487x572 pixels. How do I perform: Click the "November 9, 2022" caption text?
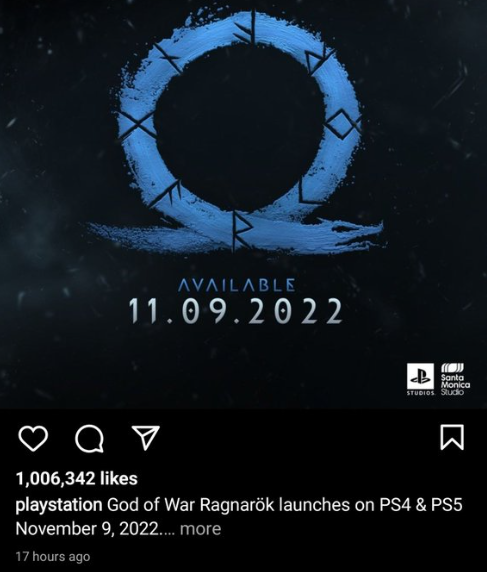[88, 529]
